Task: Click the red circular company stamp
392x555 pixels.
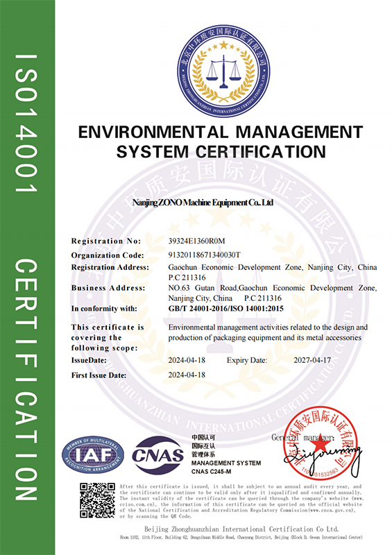Action: click(x=320, y=443)
